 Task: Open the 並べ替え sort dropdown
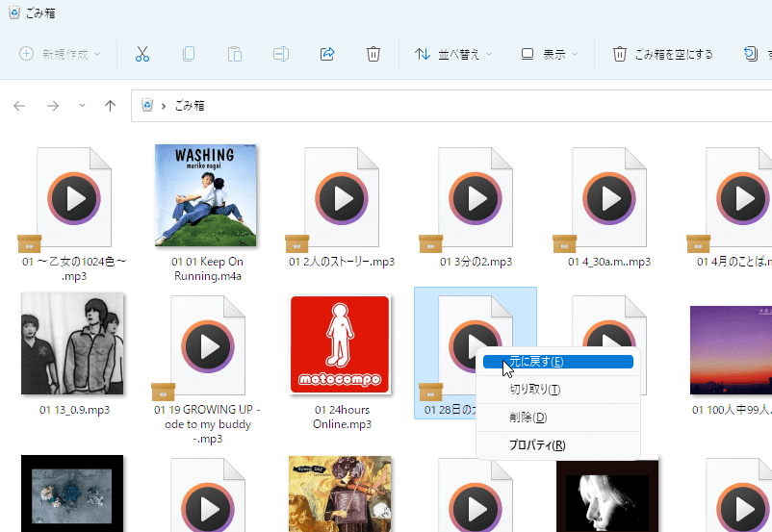point(453,54)
